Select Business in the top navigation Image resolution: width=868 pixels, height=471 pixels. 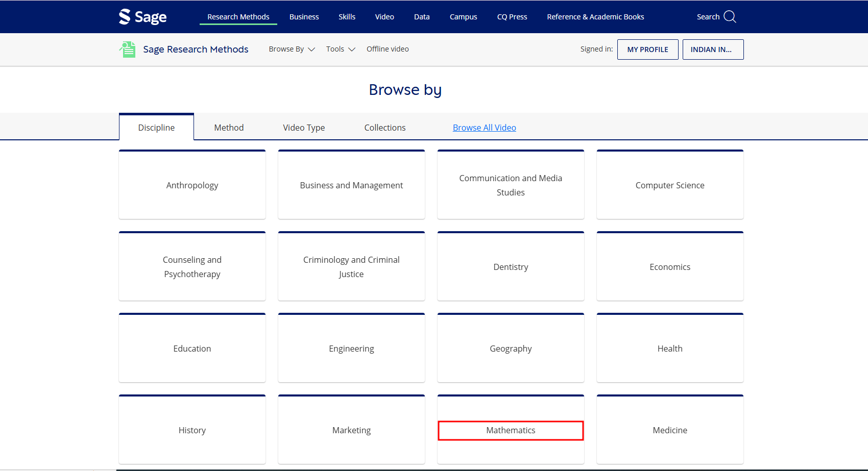coord(304,17)
